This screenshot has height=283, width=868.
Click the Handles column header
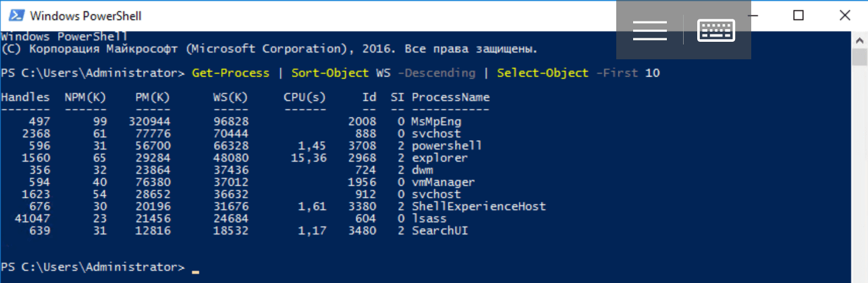[26, 98]
